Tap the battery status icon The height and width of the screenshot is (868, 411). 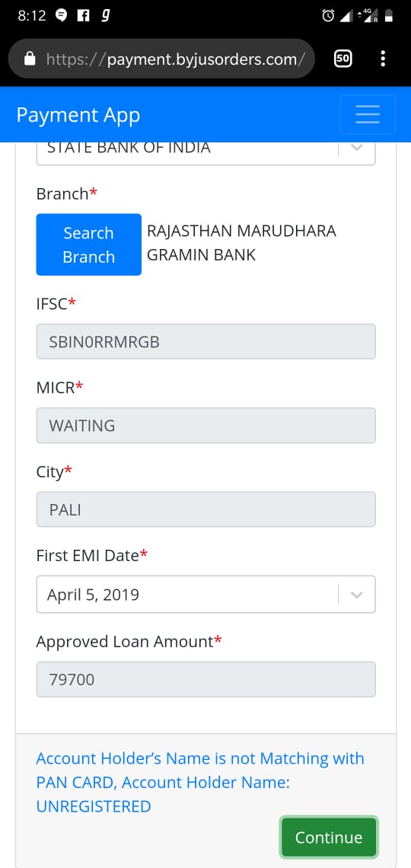389,16
